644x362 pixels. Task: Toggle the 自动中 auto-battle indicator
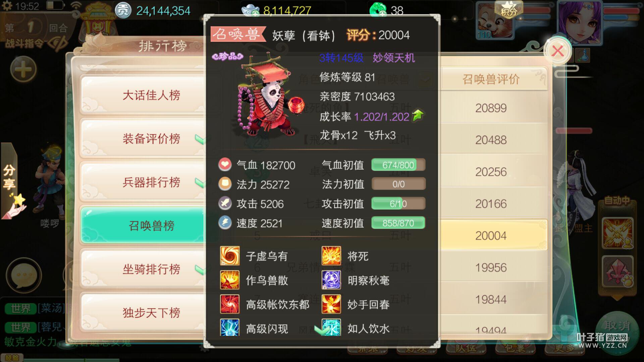pyautogui.click(x=617, y=200)
